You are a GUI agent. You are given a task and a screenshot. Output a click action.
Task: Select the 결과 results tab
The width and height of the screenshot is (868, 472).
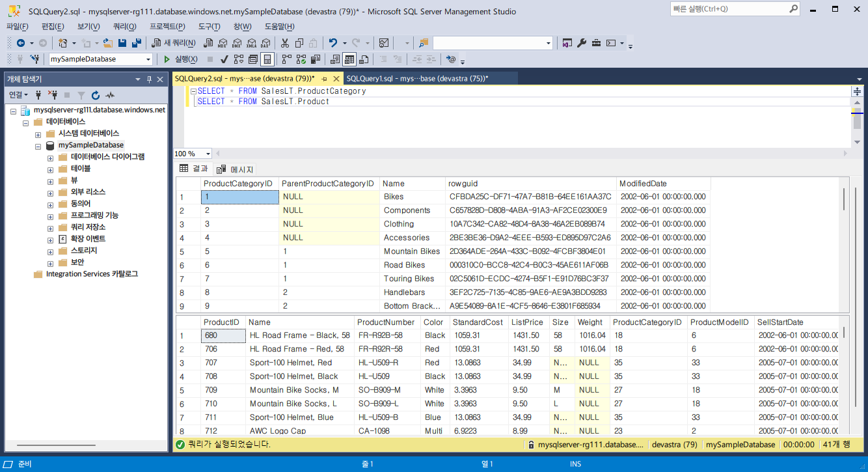tap(193, 169)
